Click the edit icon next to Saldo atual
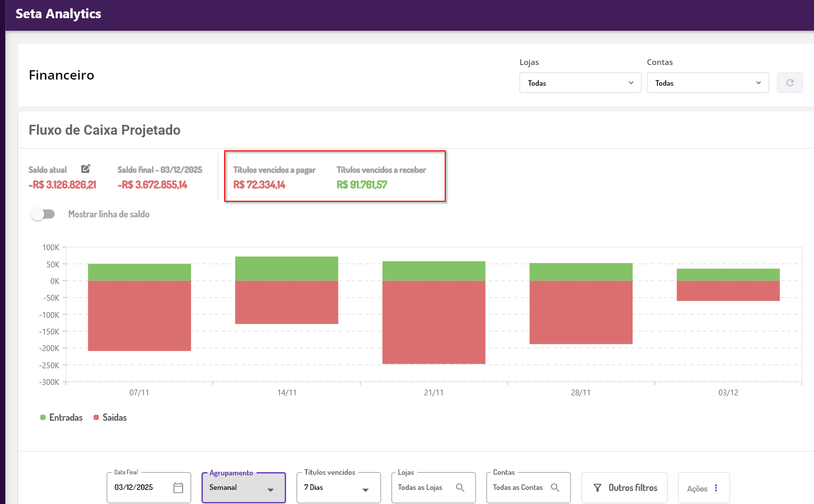Viewport: 814px width, 504px height. (x=86, y=169)
